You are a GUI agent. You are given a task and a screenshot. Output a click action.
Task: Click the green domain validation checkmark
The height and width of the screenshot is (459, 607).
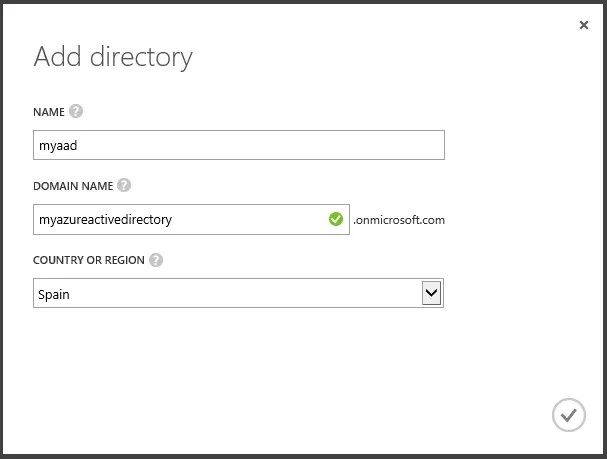pyautogui.click(x=336, y=219)
